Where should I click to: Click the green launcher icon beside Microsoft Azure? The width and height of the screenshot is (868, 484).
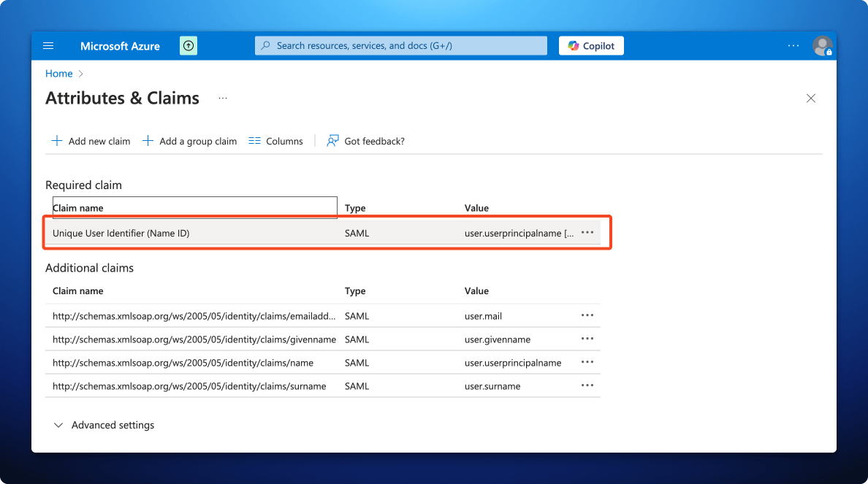pos(188,45)
